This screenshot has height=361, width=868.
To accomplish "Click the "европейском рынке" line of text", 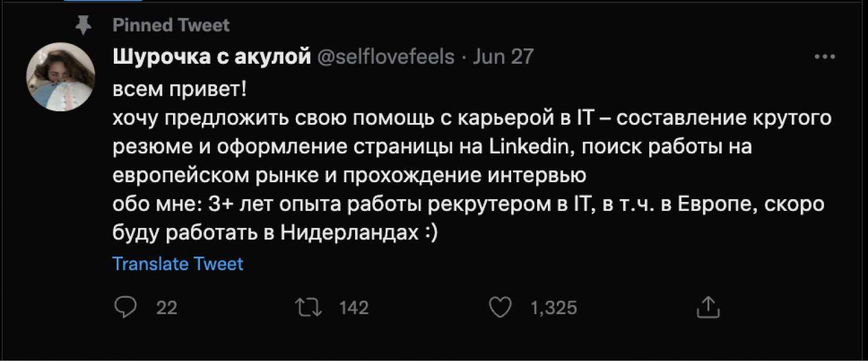I will tap(349, 175).
